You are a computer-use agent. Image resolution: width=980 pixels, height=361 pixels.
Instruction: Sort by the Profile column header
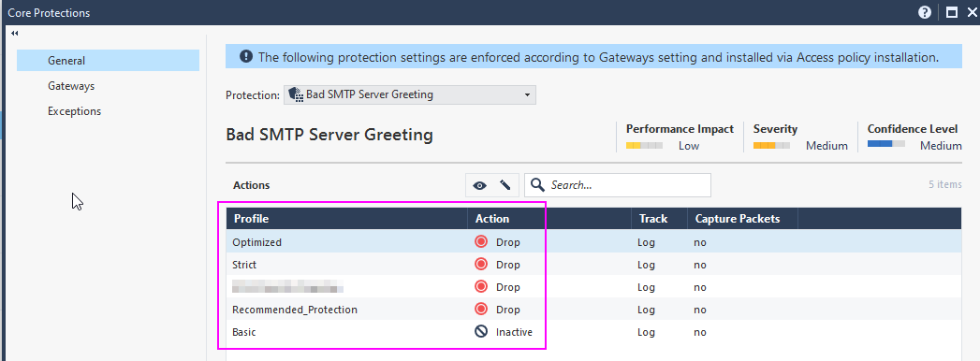click(x=347, y=219)
